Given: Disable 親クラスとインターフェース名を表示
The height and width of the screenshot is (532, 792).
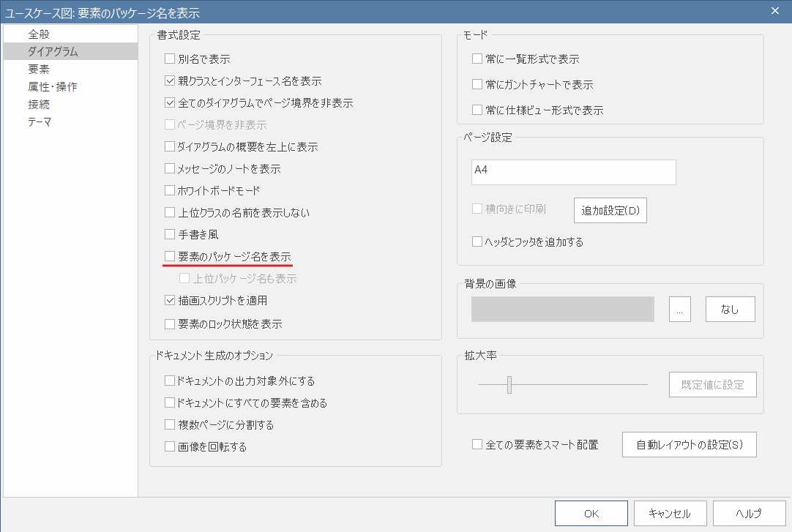Looking at the screenshot, I should click(x=170, y=80).
